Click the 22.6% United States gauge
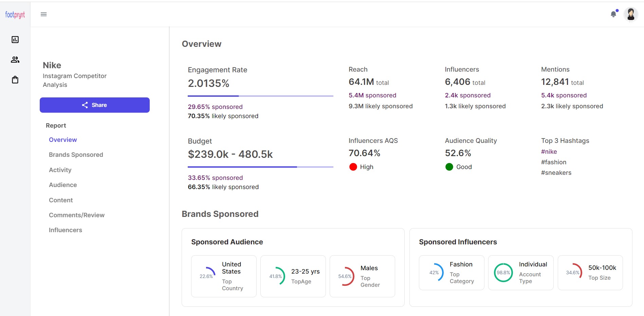 206,276
